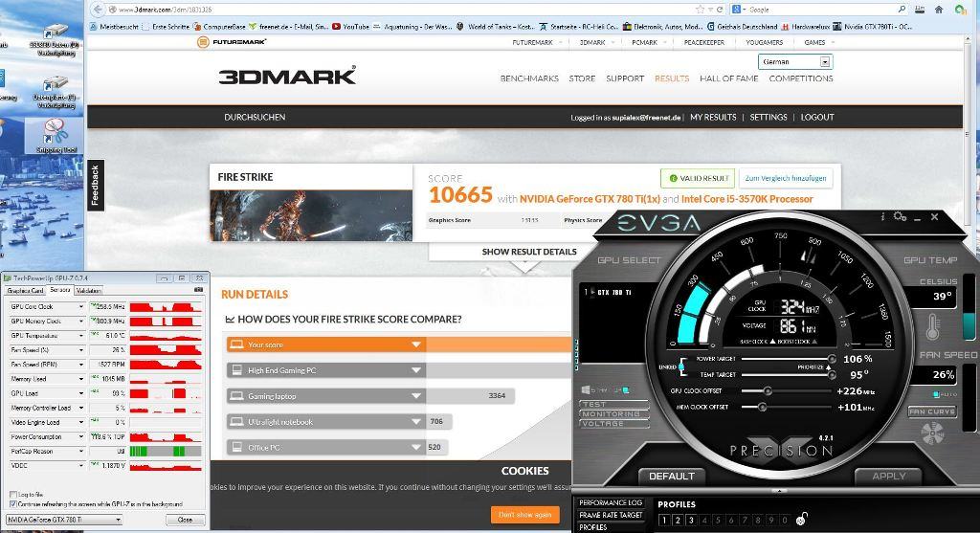
Task: Click the fan icon below Fan Curve
Action: pos(932,433)
